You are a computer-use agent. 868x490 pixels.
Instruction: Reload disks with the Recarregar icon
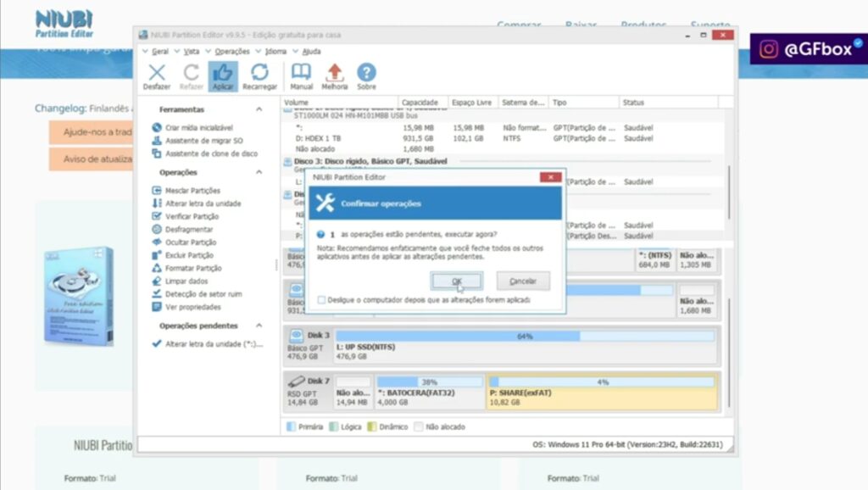click(x=259, y=73)
